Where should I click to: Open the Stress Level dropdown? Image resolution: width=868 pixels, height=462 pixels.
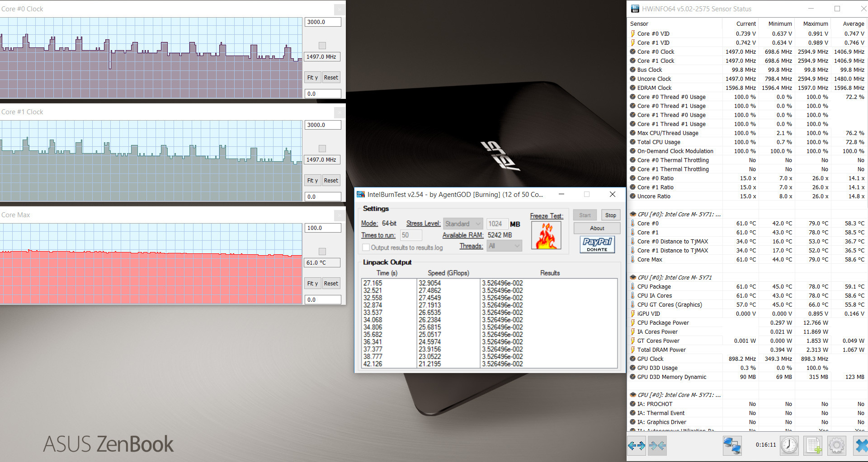click(x=463, y=224)
